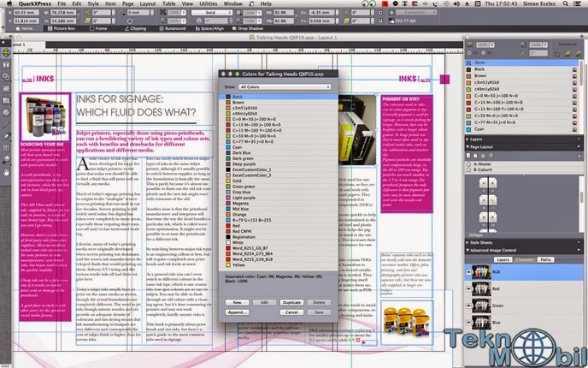Open the Solid line style dropdown
Image resolution: width=588 pixels, height=368 pixels.
click(212, 12)
